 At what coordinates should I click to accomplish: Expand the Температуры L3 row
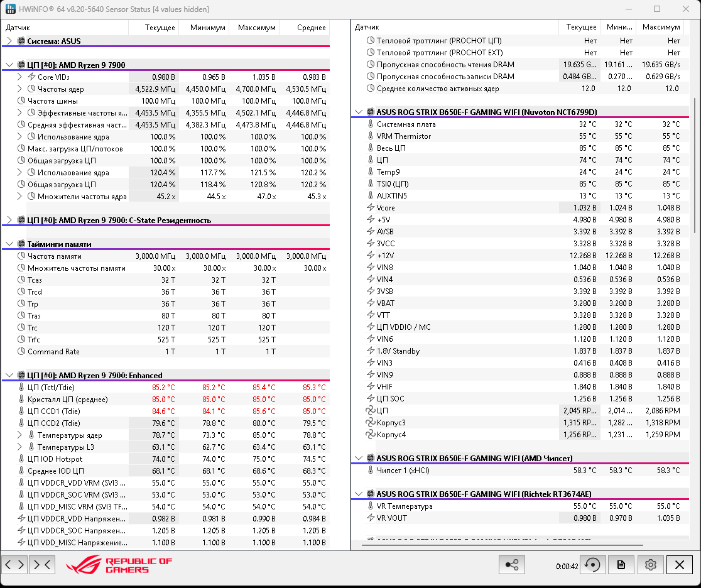(19, 447)
